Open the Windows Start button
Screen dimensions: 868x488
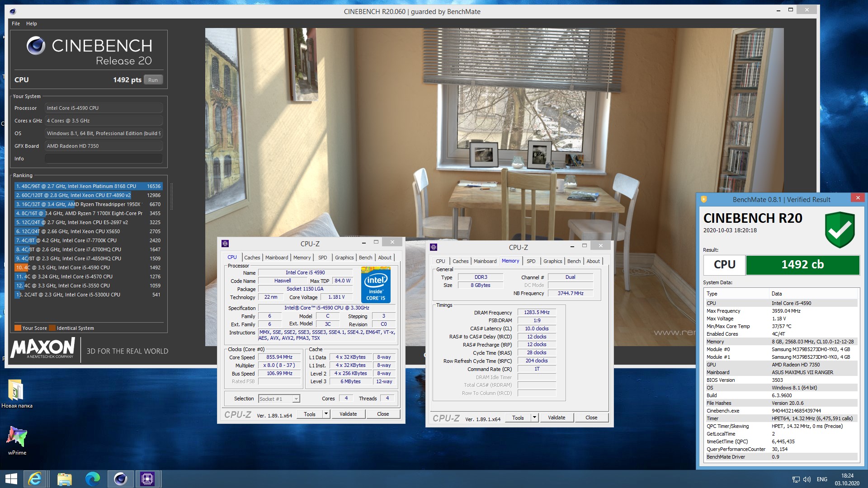click(11, 479)
